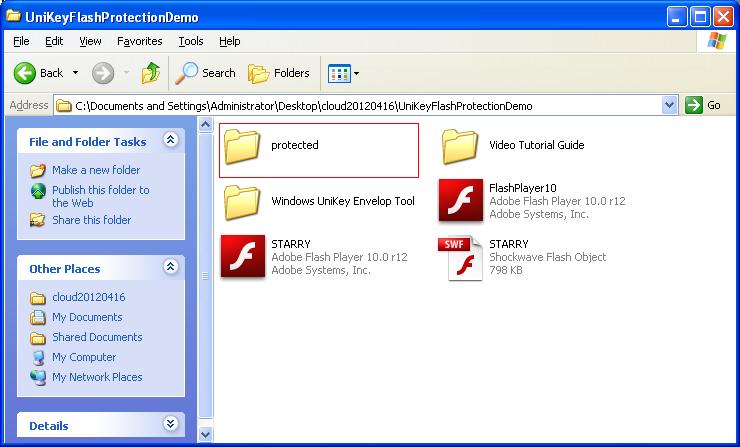Minimize the UniKeyFlashProtectionDemo window
Screen dimensions: 740x447
(x=676, y=17)
